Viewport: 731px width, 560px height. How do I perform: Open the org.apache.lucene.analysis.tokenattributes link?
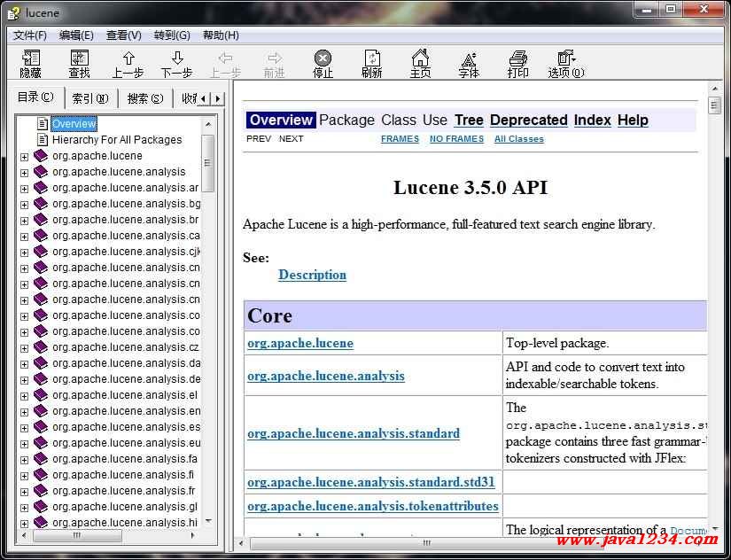pos(373,506)
